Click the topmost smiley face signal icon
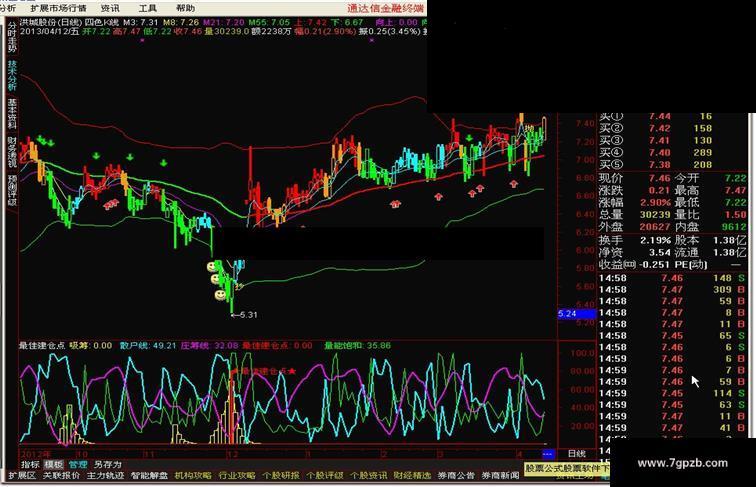 click(x=212, y=266)
